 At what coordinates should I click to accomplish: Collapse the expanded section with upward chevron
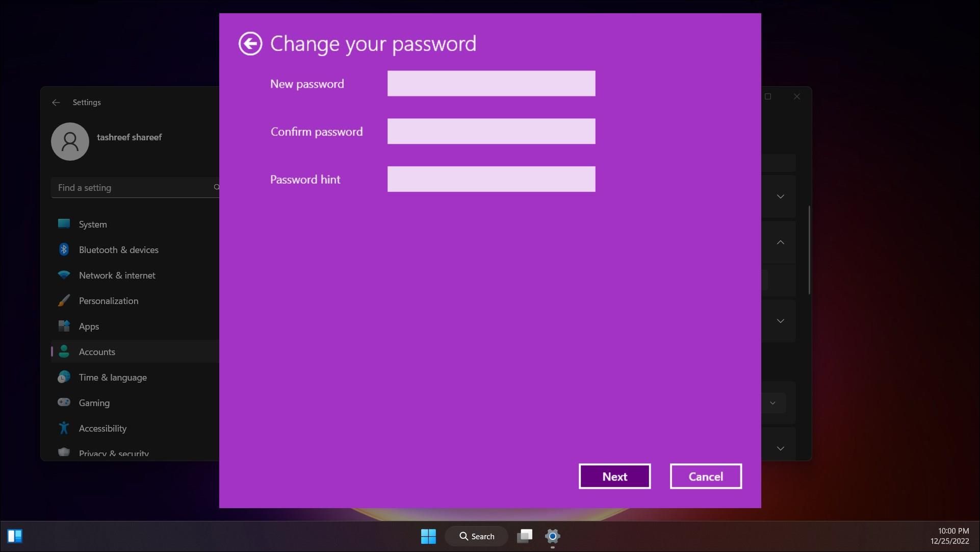781,242
